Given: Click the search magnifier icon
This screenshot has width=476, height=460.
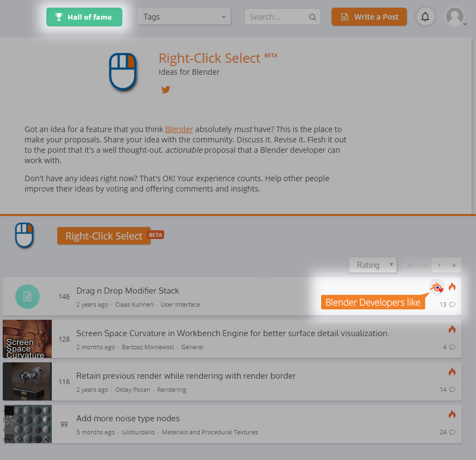Looking at the screenshot, I should [x=312, y=17].
